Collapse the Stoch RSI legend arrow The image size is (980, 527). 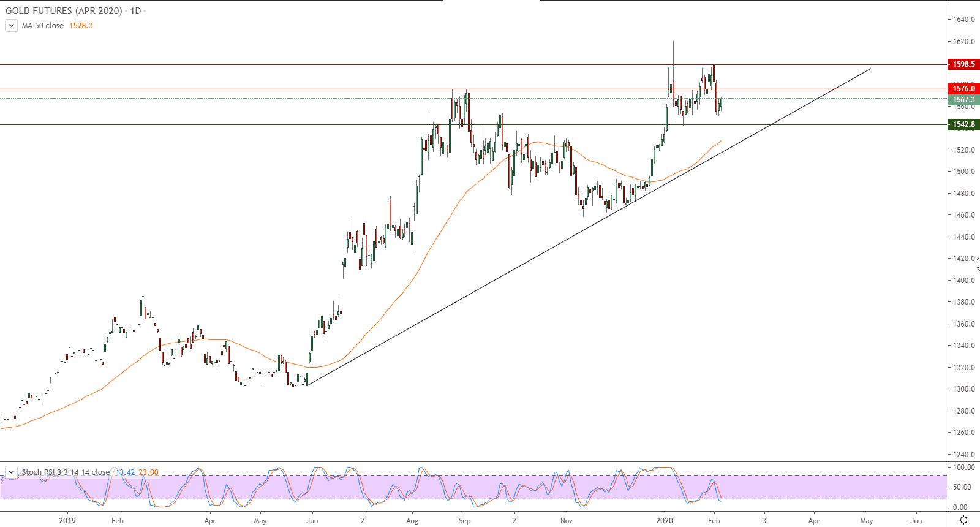(x=11, y=472)
